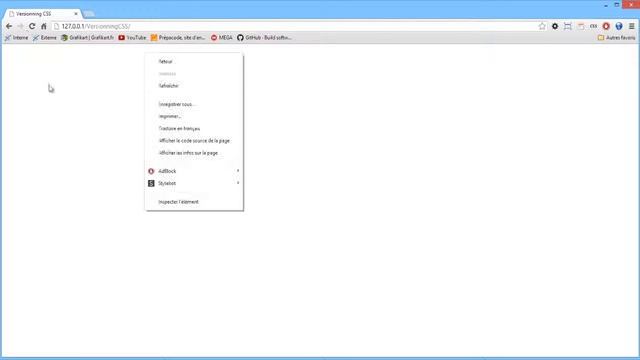Image resolution: width=640 pixels, height=360 pixels.
Task: Select Afficher le code source de la page
Action: pyautogui.click(x=194, y=141)
